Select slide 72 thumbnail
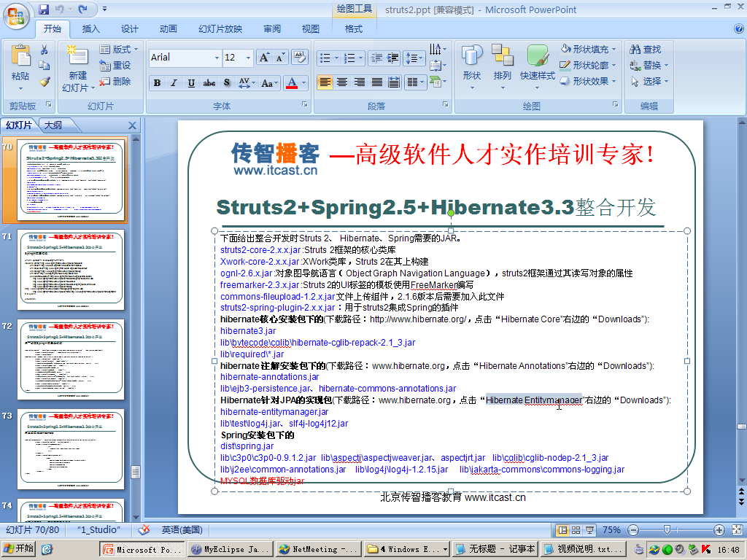 tap(71, 359)
